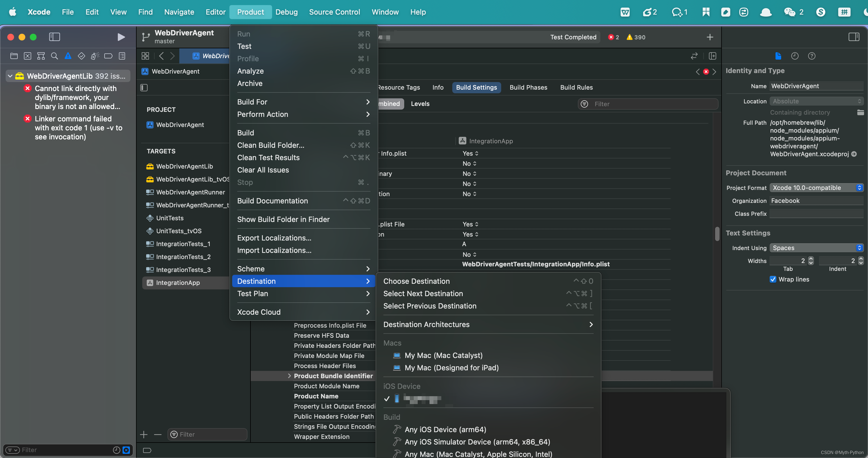Choose Any iOS Device (arm64) destination

pyautogui.click(x=445, y=429)
